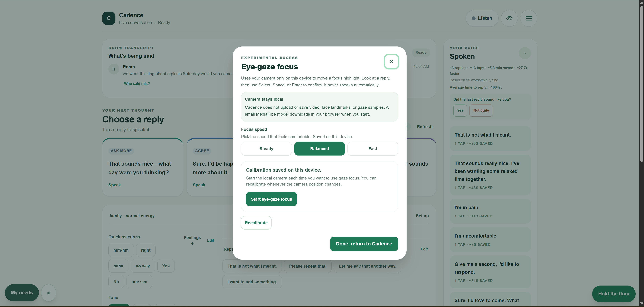Refresh the reply suggestions
Screen dimensions: 644x307
[425, 127]
